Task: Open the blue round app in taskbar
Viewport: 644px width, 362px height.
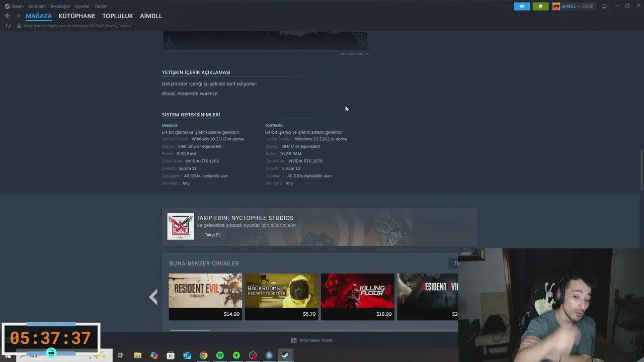Action: pyautogui.click(x=269, y=355)
